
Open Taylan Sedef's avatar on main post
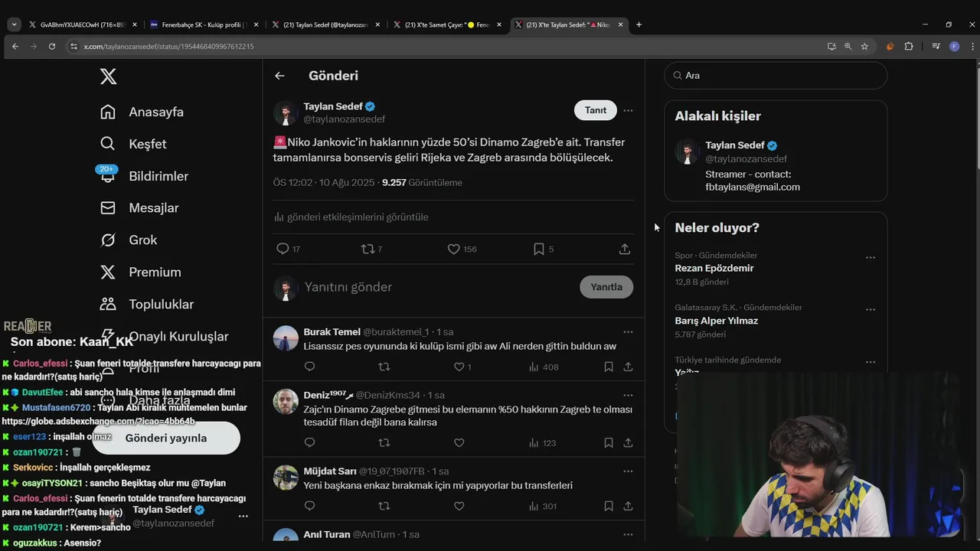pyautogui.click(x=286, y=113)
